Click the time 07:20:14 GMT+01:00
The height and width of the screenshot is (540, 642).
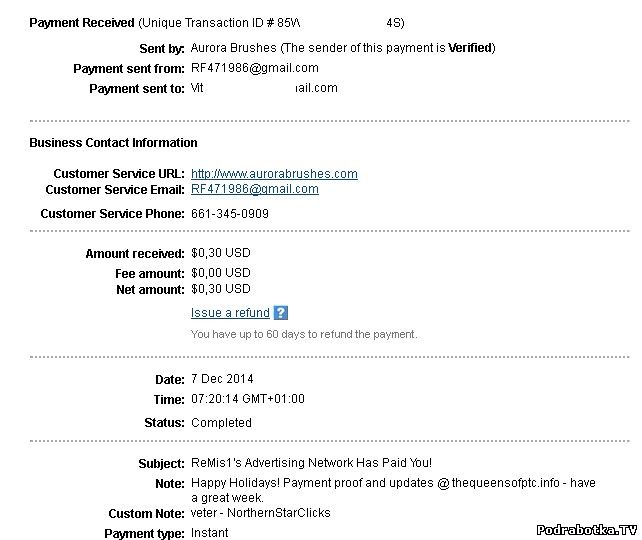[x=247, y=399]
